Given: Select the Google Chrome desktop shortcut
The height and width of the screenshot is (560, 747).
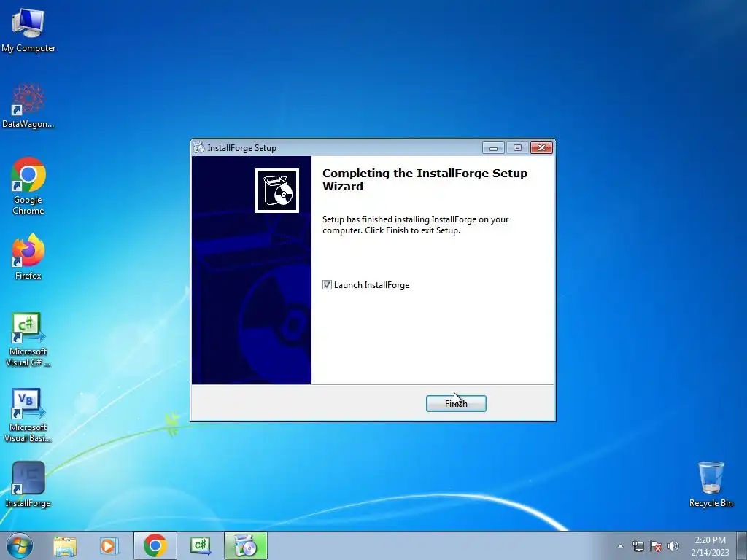Looking at the screenshot, I should [28, 186].
